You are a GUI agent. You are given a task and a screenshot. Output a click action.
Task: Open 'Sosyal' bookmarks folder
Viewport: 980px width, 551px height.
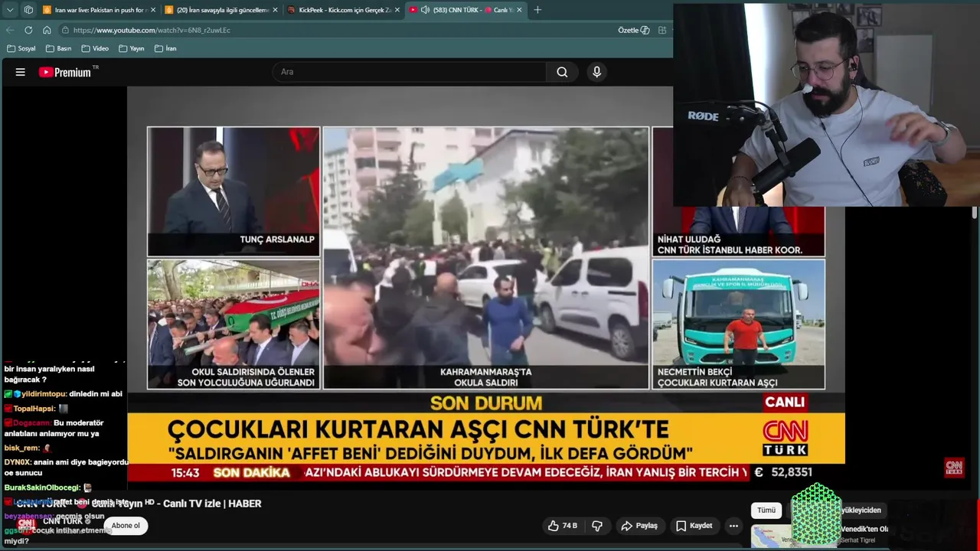[21, 48]
